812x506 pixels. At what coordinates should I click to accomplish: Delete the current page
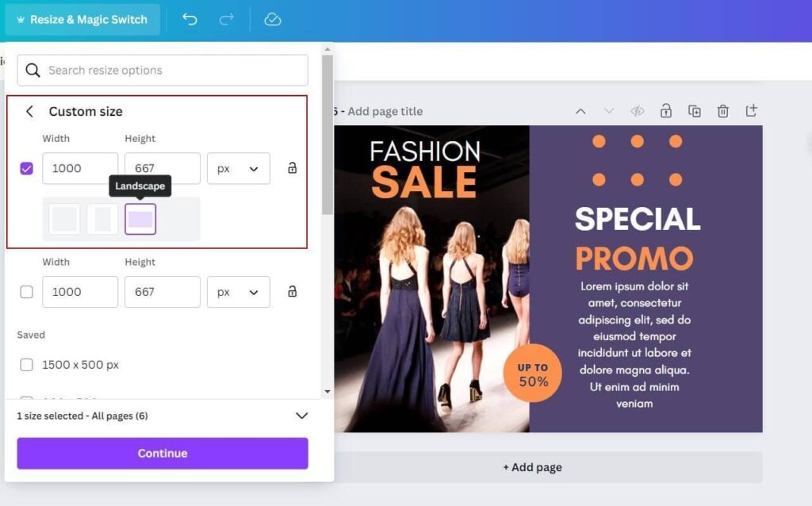pyautogui.click(x=723, y=111)
